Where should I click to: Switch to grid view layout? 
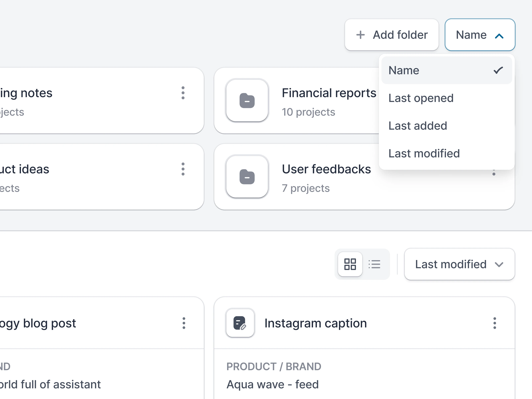pos(350,264)
